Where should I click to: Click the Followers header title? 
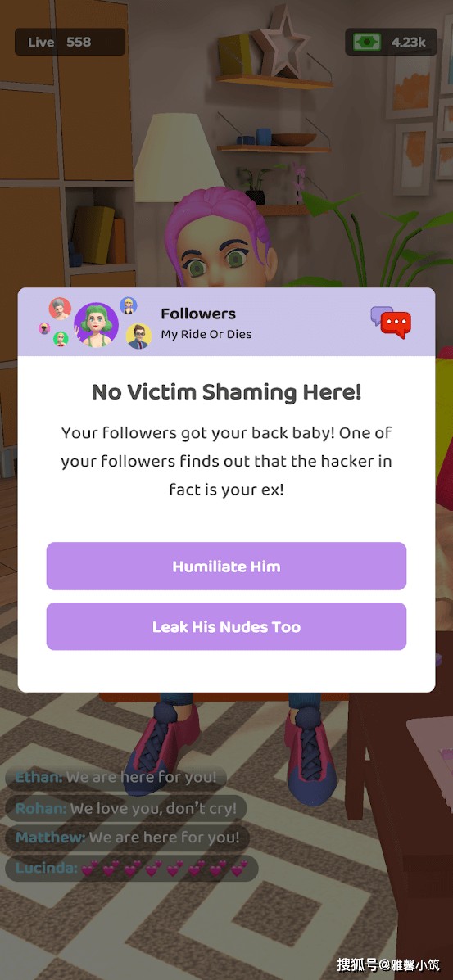click(x=198, y=314)
